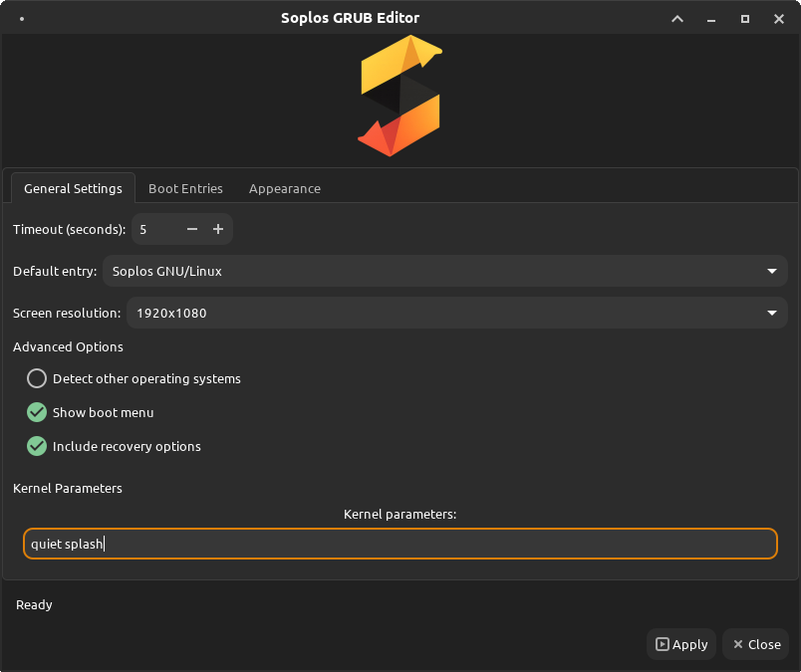Viewport: 801px width, 672px height.
Task: Click the app icon in the titlebar corner
Action: tap(22, 18)
